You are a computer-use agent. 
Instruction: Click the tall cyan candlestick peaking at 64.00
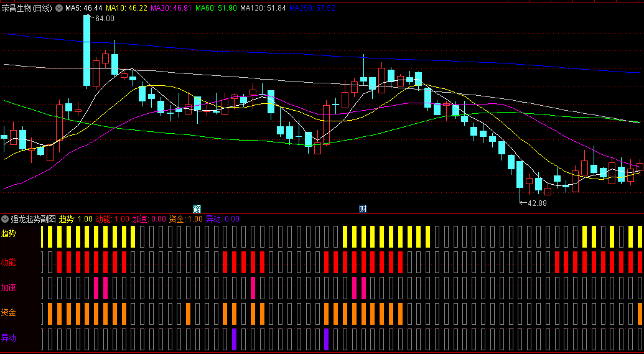click(x=86, y=50)
